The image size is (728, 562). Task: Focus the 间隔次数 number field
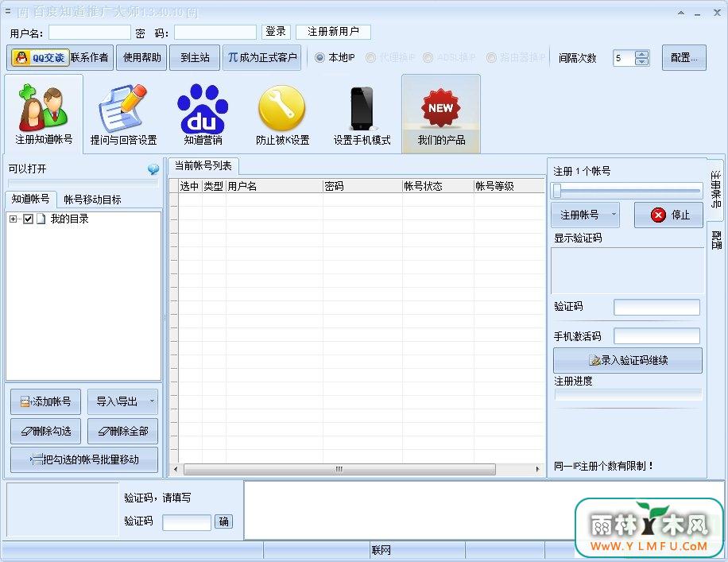625,58
